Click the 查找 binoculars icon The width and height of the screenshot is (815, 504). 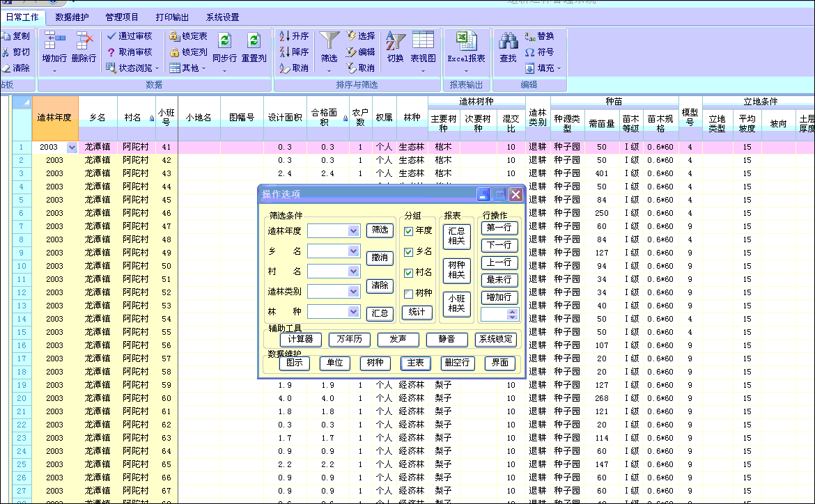(508, 40)
